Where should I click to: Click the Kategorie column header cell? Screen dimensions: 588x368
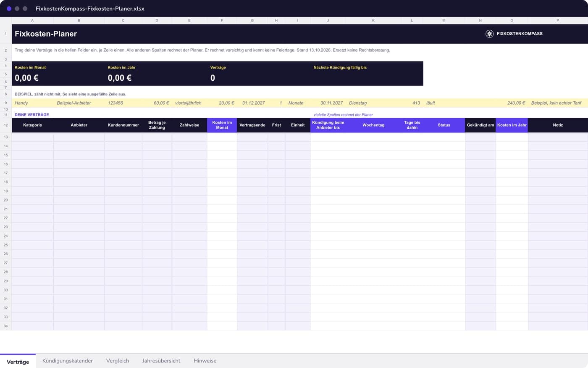click(x=33, y=125)
